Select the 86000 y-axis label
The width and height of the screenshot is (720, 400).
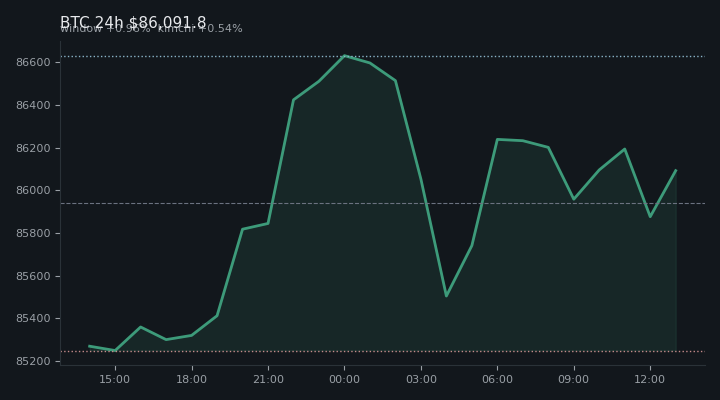click(x=33, y=191)
